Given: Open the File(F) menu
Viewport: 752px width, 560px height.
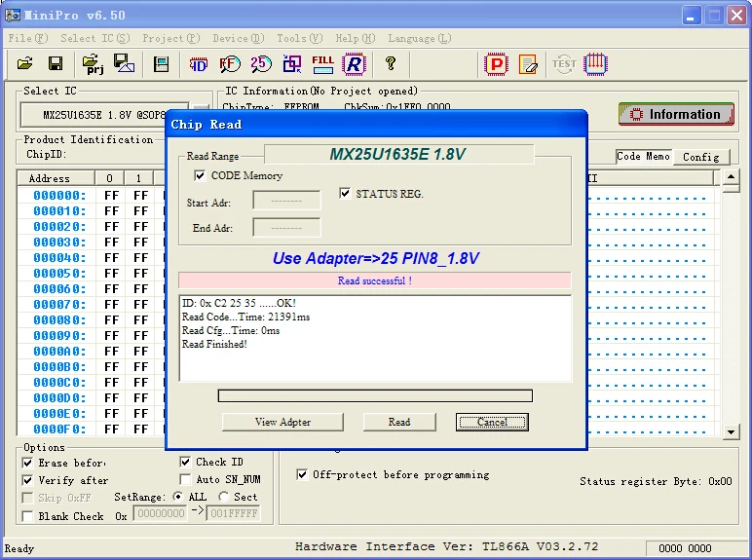Looking at the screenshot, I should 28,38.
